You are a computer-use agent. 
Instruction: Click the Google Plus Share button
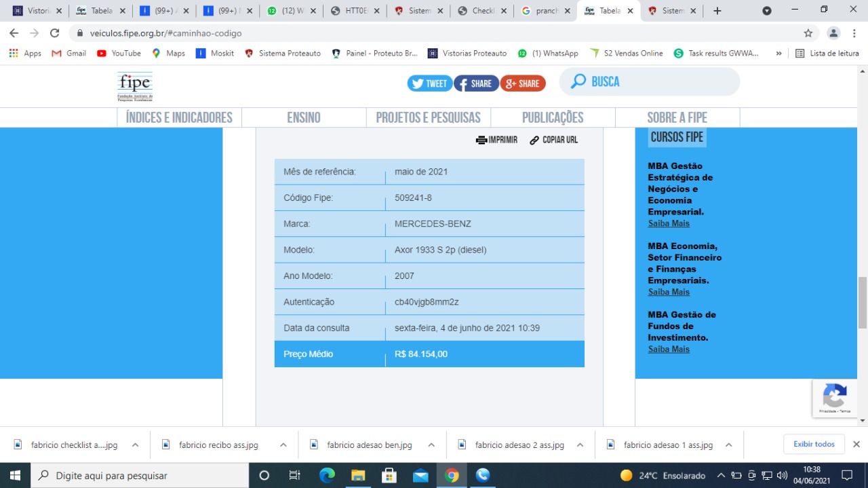click(x=523, y=83)
